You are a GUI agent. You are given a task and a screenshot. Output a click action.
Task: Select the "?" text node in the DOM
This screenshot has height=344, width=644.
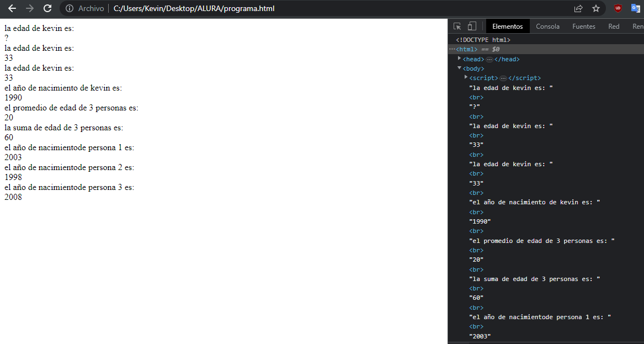coord(475,107)
